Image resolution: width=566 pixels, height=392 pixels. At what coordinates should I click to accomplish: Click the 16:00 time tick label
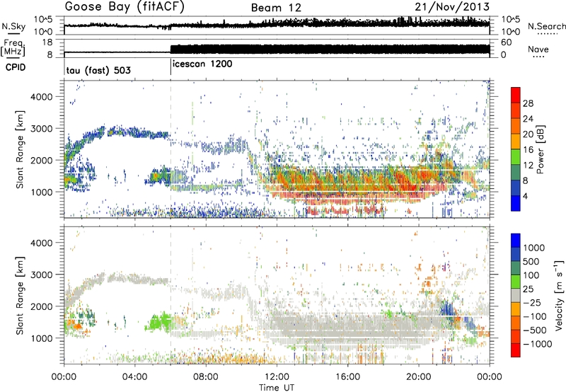coord(347,377)
